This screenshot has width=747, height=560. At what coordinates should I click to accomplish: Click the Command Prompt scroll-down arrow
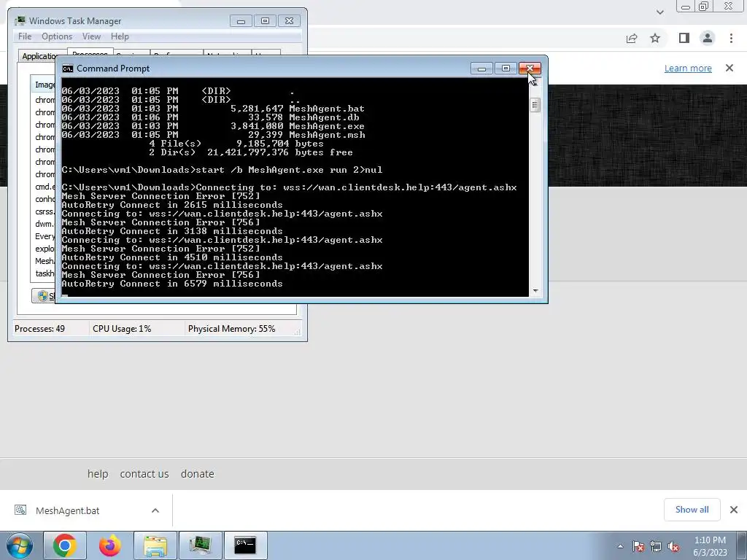tap(535, 290)
